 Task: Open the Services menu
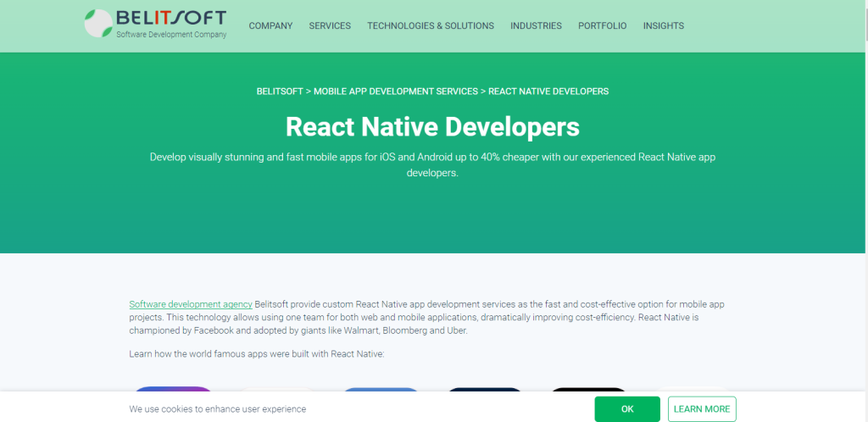click(330, 26)
